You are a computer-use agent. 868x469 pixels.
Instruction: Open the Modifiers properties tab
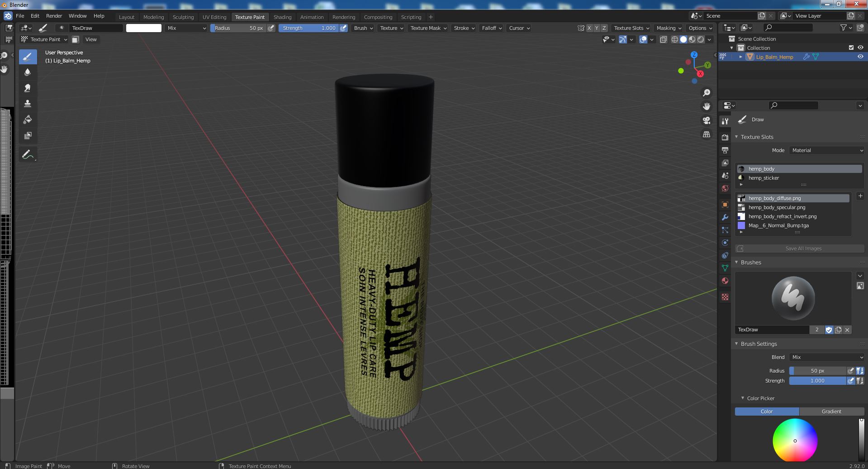click(x=725, y=217)
